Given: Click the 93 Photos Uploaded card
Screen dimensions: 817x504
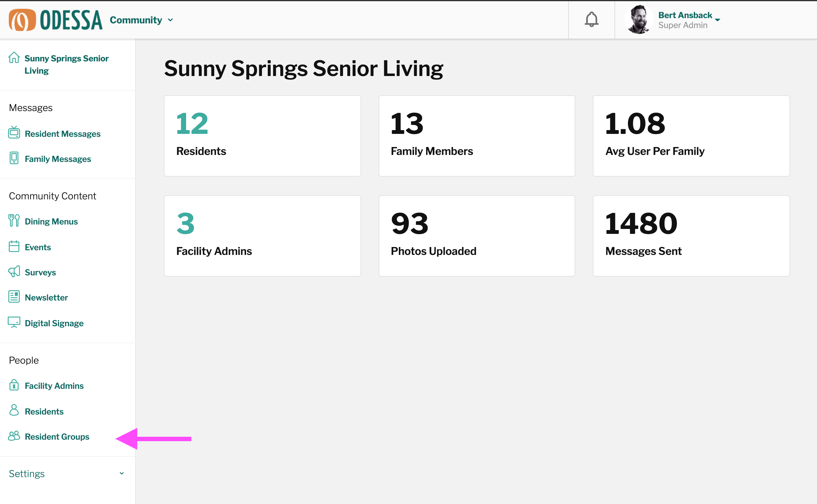Looking at the screenshot, I should 477,236.
